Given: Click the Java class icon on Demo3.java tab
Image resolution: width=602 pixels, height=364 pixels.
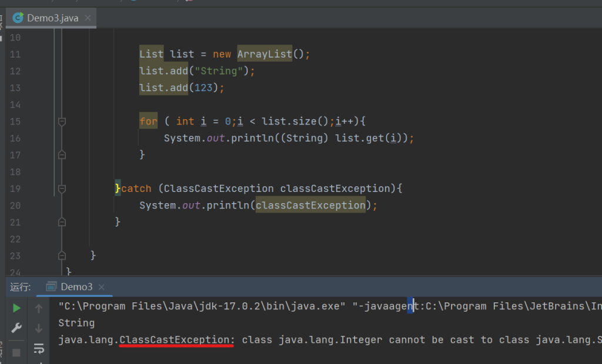Looking at the screenshot, I should pos(18,18).
